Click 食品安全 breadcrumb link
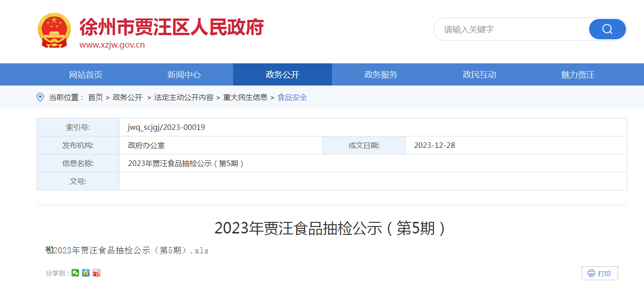644x288 pixels. [x=292, y=98]
